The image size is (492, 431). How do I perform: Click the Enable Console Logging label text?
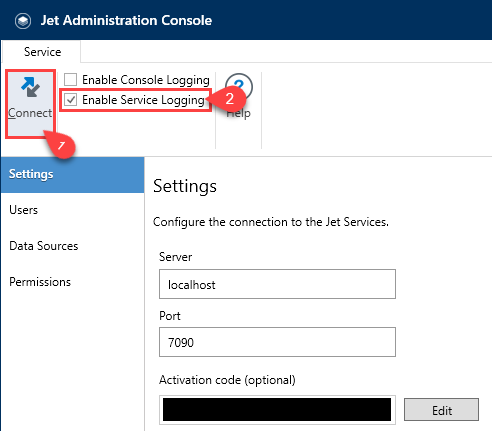[146, 80]
